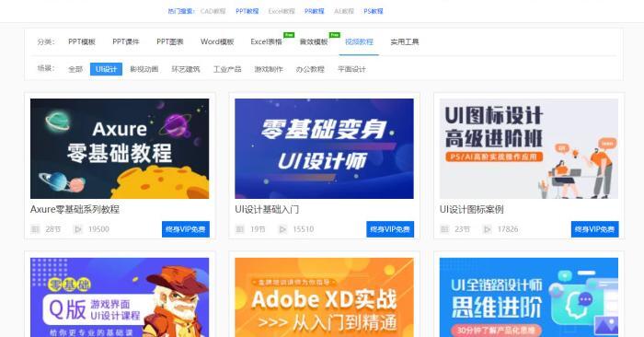Click the 19500 view count text
This screenshot has height=337, width=644.
point(98,229)
